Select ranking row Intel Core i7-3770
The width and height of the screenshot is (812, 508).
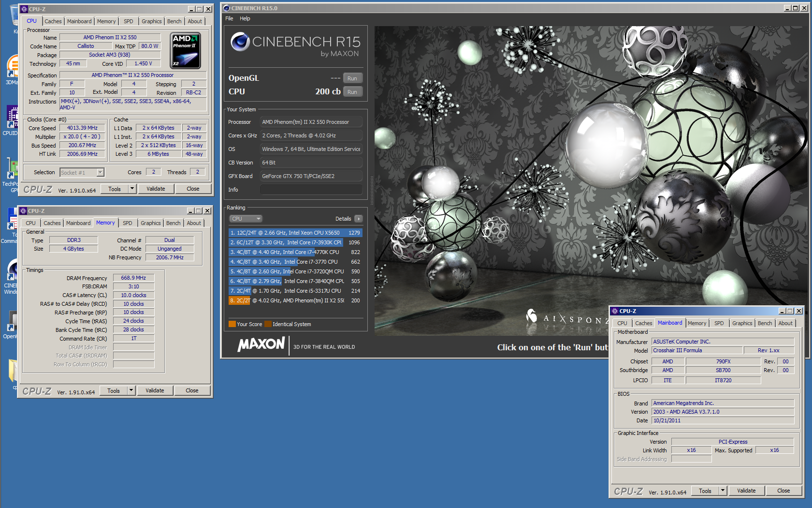point(295,262)
